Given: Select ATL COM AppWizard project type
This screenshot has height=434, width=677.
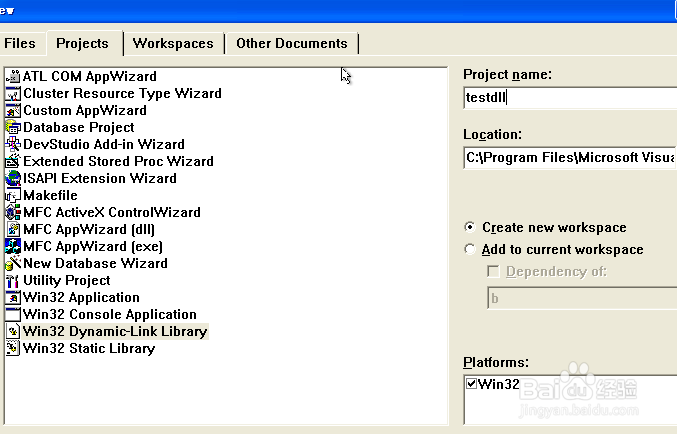Looking at the screenshot, I should coord(89,76).
